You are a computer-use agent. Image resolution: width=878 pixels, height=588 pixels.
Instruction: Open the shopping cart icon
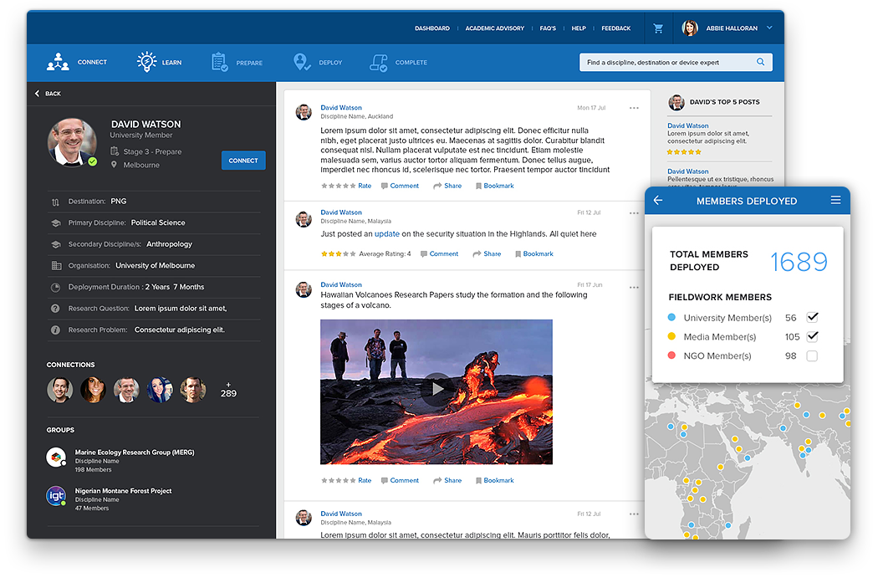click(x=658, y=28)
